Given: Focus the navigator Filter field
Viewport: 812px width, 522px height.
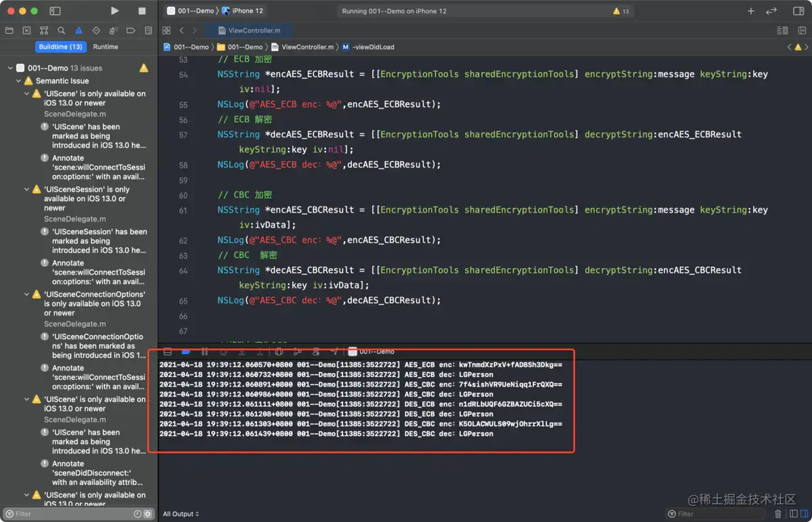Looking at the screenshot, I should tap(78, 514).
